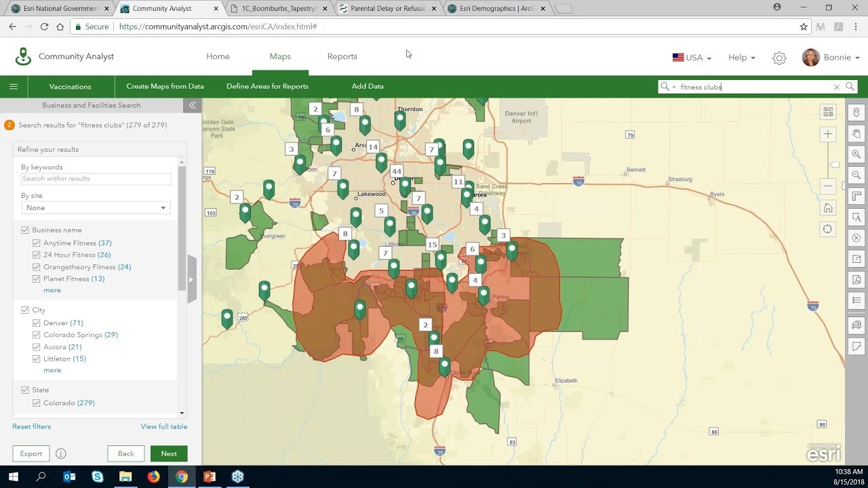Click the info icon beside Export
Screen dimensions: 868x488
click(x=61, y=453)
